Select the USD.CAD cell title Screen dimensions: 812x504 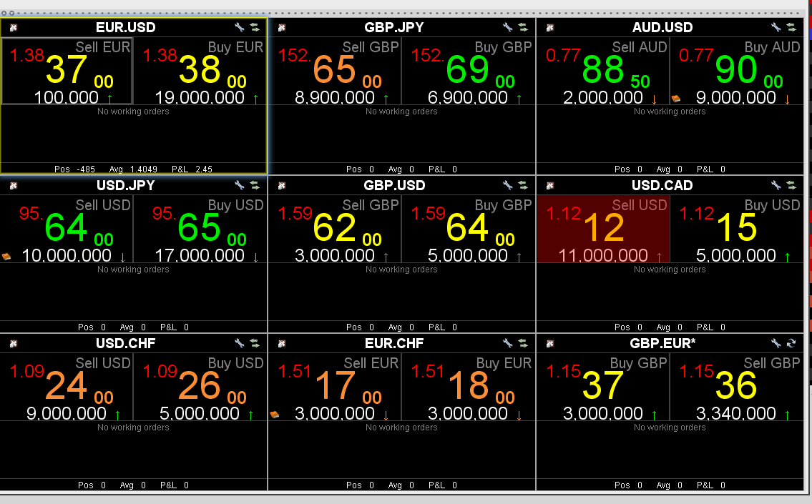(662, 185)
